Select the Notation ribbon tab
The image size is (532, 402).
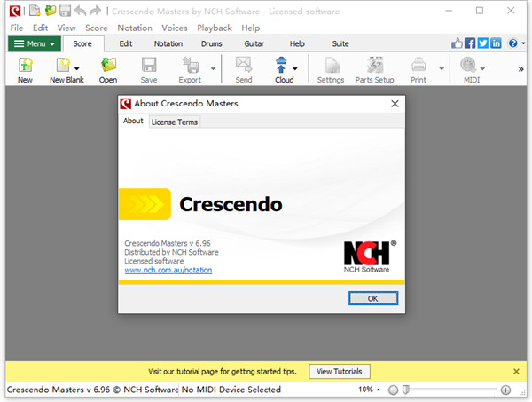(x=168, y=43)
